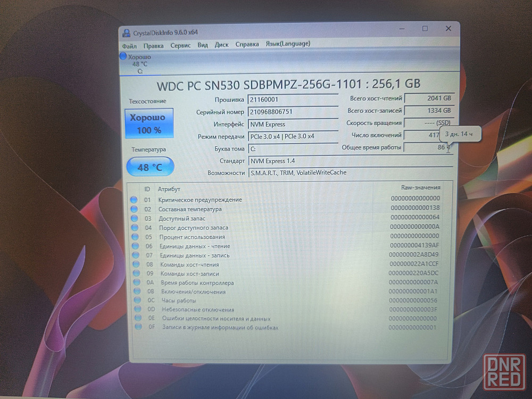Select the Критическое предупреждение attribute text
The image size is (532, 399).
point(200,200)
